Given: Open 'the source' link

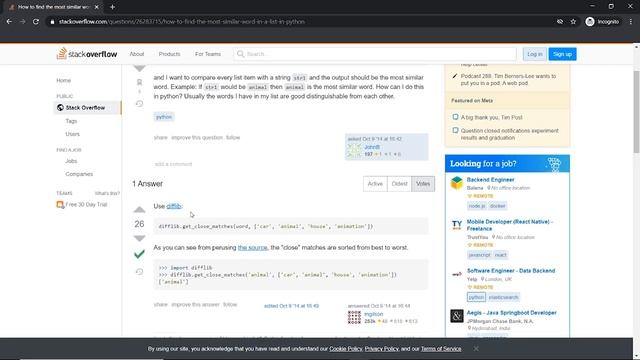Looking at the screenshot, I should (253, 247).
